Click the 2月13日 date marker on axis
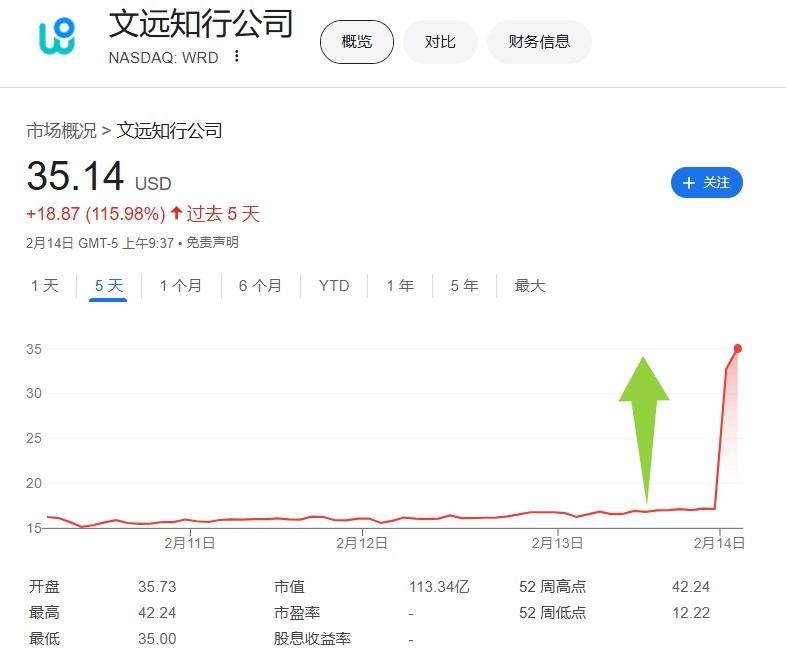Screen dimensions: 786x666 coord(557,543)
